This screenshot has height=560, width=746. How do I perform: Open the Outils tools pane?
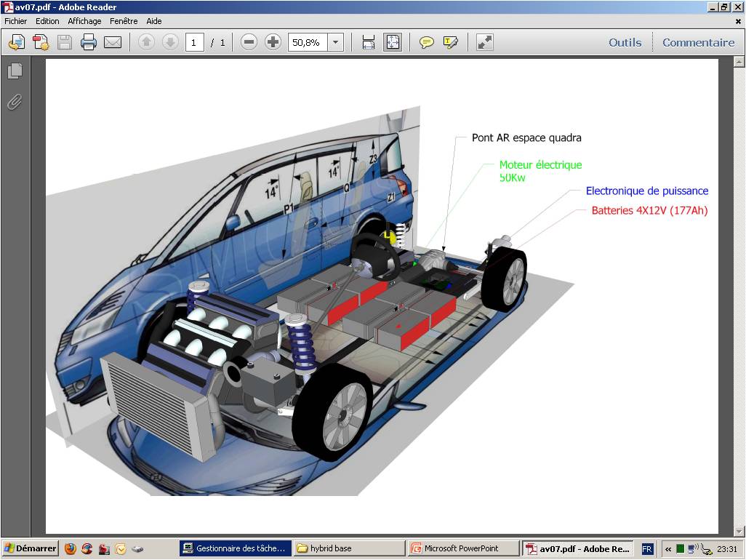[625, 42]
